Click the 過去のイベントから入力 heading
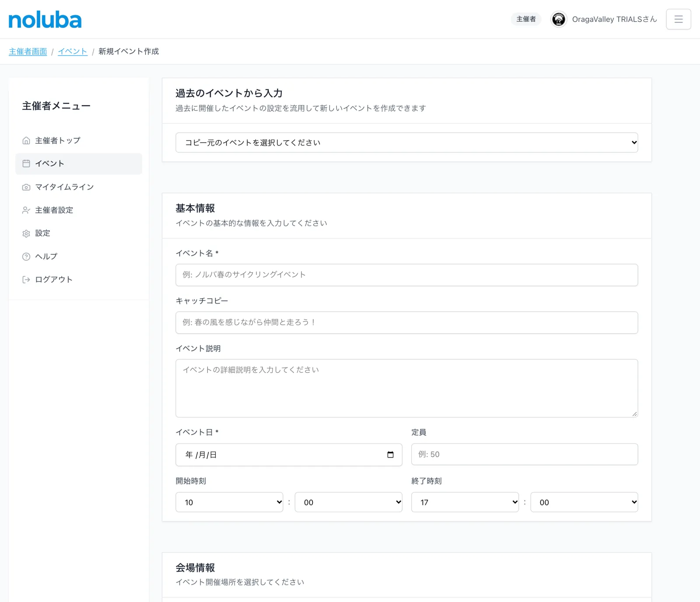Image resolution: width=700 pixels, height=602 pixels. (x=229, y=93)
